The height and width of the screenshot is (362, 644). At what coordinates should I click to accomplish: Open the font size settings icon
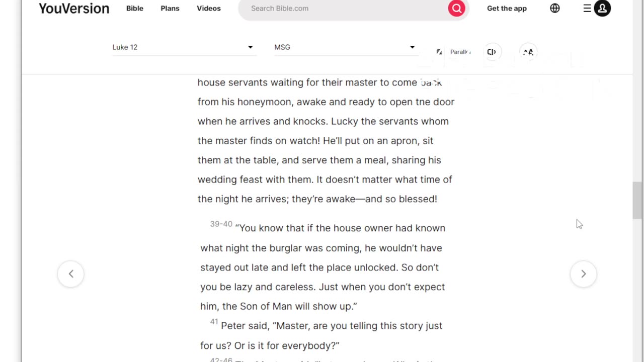[x=528, y=52]
